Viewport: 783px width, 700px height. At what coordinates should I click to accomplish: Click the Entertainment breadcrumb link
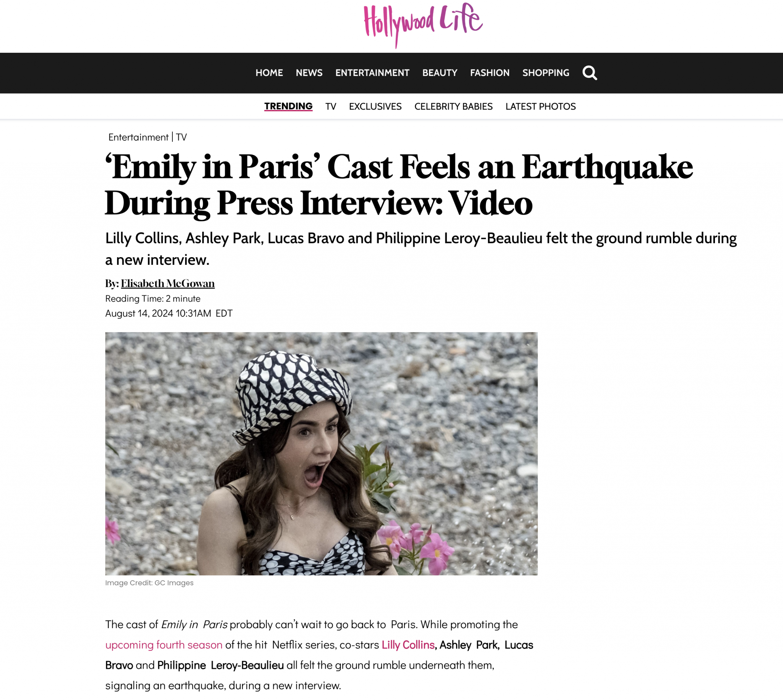click(x=138, y=137)
